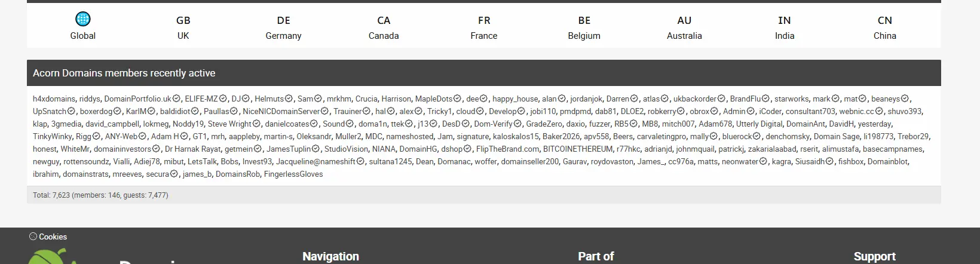Open the BITCOINETHEREUM member profile
This screenshot has width=980, height=264.
(578, 149)
